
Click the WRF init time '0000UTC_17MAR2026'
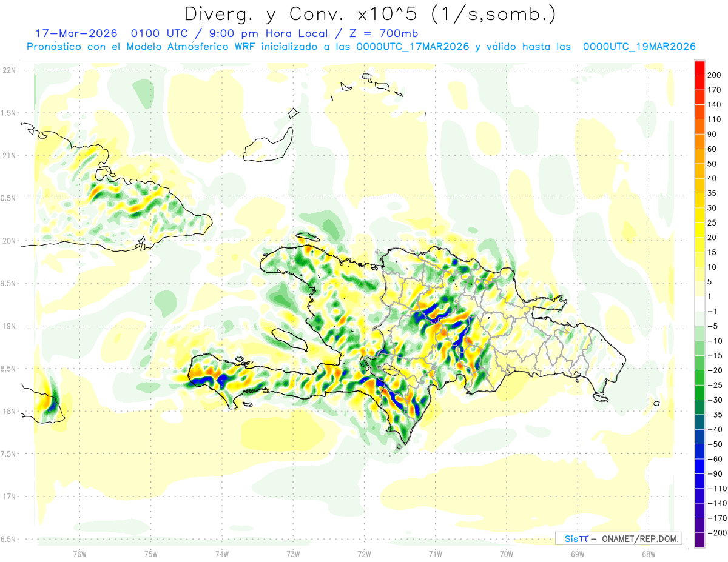click(413, 47)
